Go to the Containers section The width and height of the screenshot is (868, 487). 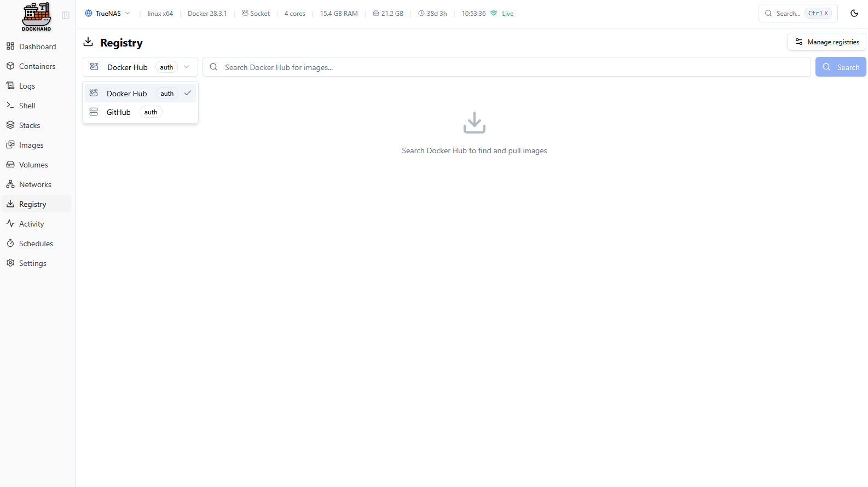tap(37, 66)
